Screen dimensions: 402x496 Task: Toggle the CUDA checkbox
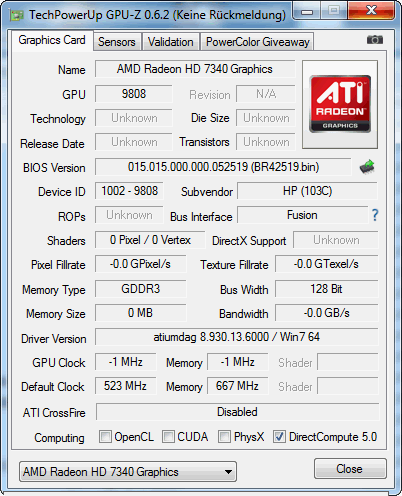pyautogui.click(x=168, y=437)
